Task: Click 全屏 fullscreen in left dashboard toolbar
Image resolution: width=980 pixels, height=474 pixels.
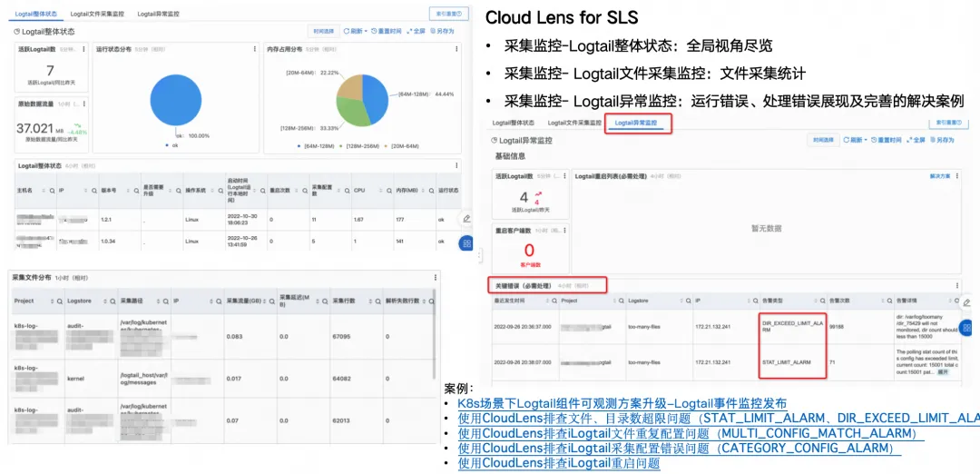Action: 416,31
